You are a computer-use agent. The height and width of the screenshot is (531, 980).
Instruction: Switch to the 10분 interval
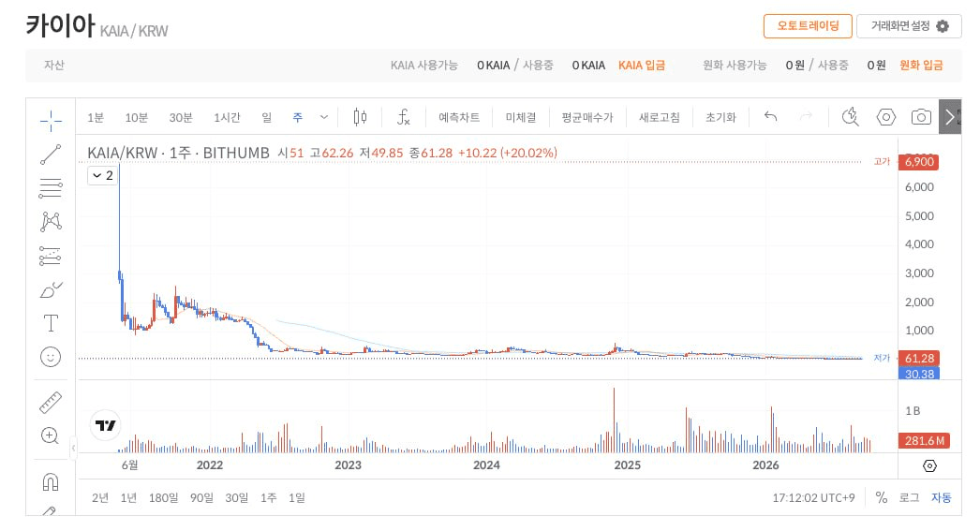(136, 117)
